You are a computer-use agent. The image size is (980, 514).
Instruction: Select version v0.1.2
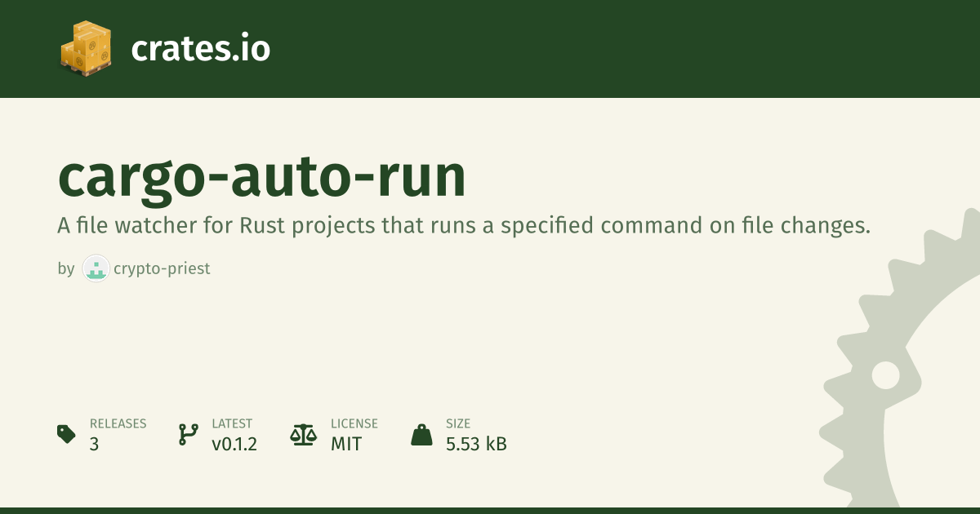(x=234, y=445)
